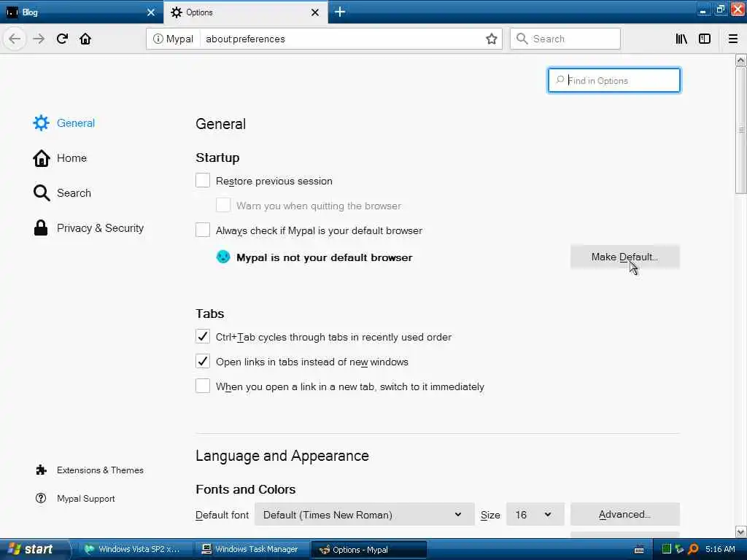The width and height of the screenshot is (747, 560).
Task: Close the Options tab
Action: tap(315, 12)
